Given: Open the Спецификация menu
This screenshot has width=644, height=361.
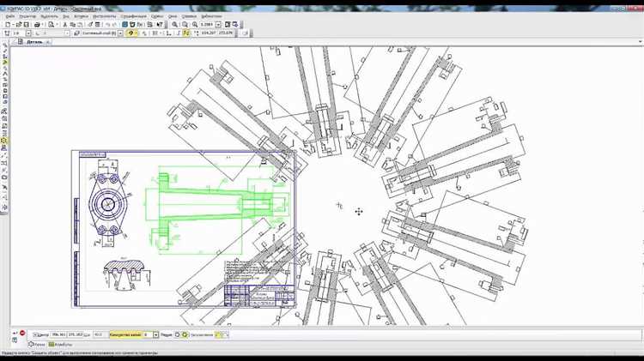Looking at the screenshot, I should (x=134, y=16).
